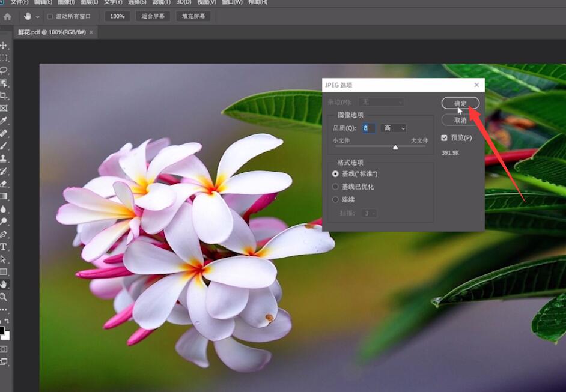The width and height of the screenshot is (566, 392).
Task: Open the quality level dropdown showing 高
Action: [x=394, y=128]
